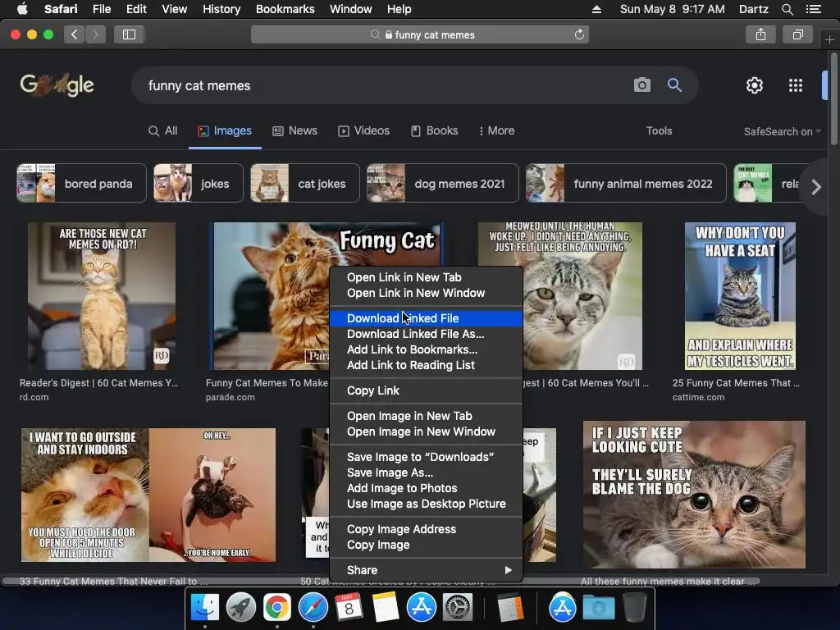Choose Add Link to Reading List

point(426,365)
